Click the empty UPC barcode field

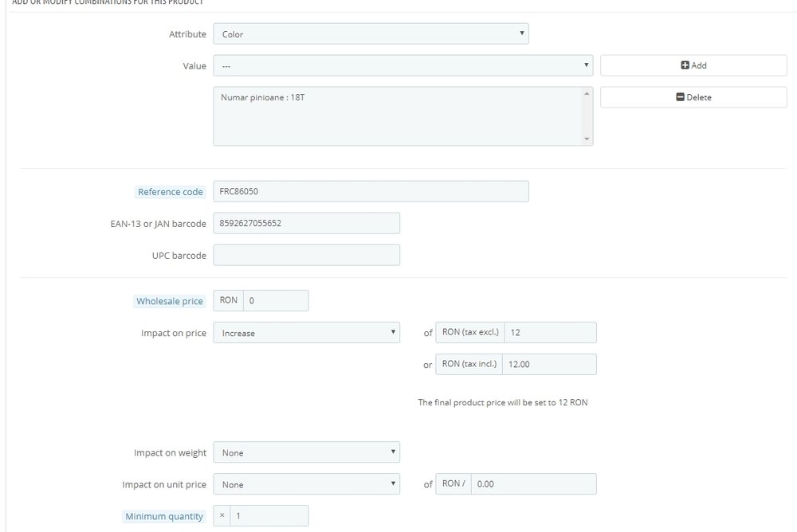coord(306,255)
